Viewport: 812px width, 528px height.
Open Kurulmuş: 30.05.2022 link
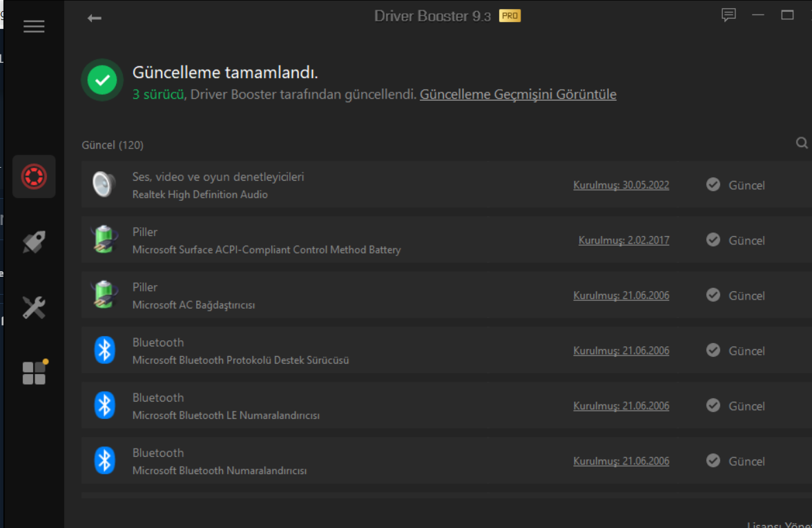tap(621, 185)
